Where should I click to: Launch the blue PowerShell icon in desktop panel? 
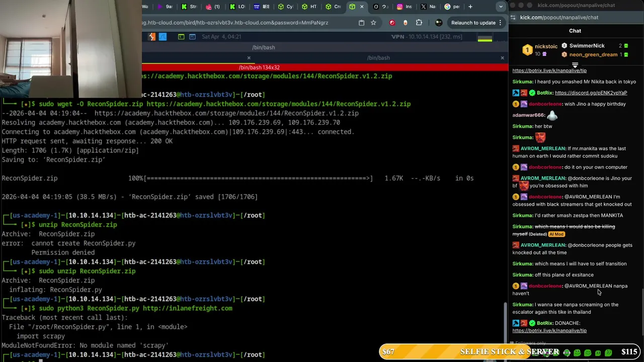pyautogui.click(x=192, y=37)
